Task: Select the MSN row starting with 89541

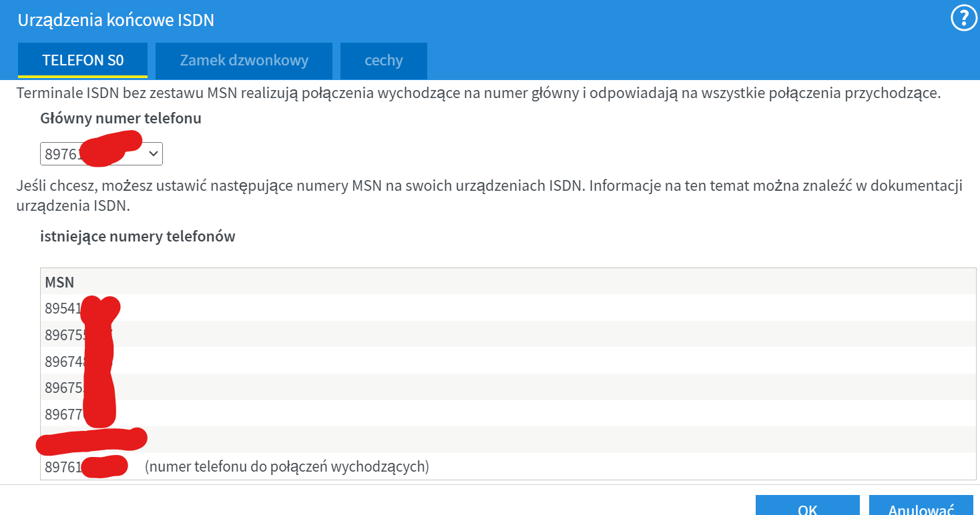Action: [508, 308]
